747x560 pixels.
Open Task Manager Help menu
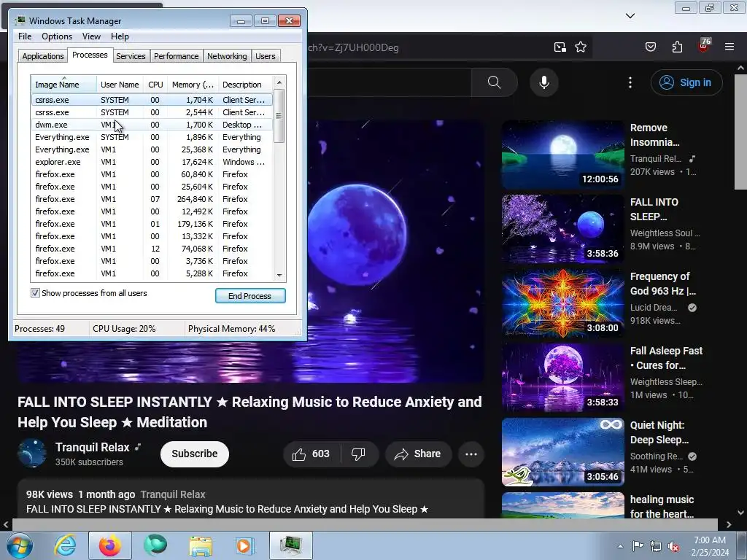[120, 36]
